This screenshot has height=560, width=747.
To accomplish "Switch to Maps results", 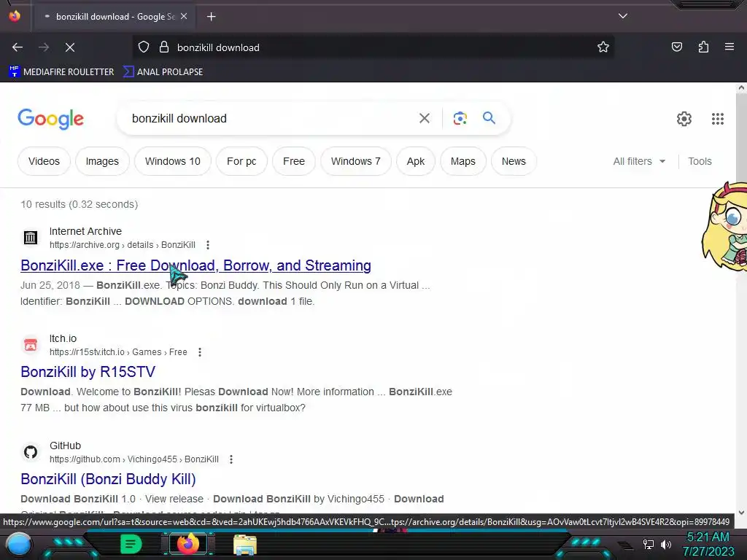I will tap(463, 161).
